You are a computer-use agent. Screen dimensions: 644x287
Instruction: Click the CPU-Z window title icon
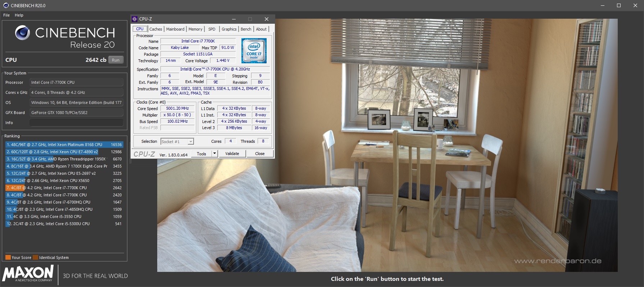135,19
